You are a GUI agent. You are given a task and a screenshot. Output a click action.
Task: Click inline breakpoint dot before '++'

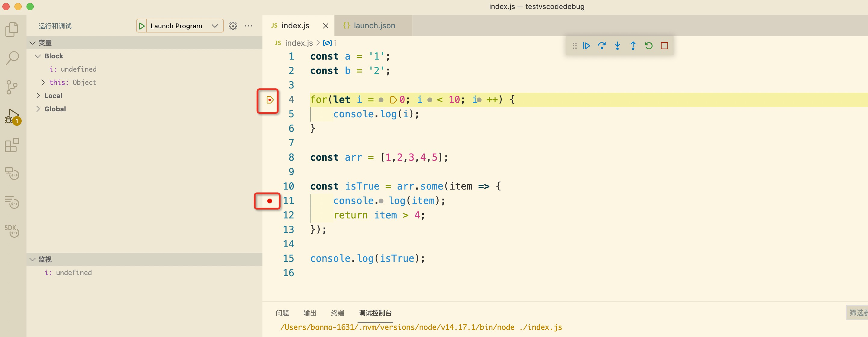click(x=479, y=100)
